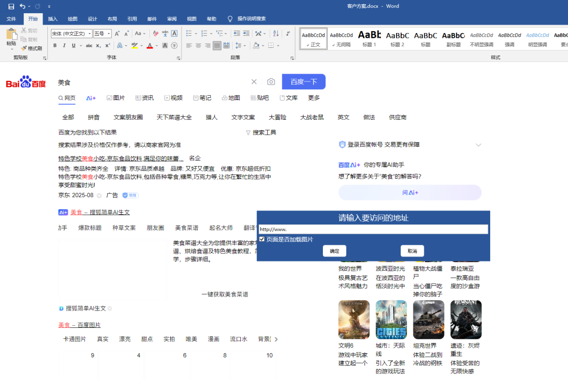This screenshot has height=392, width=568.
Task: Switch to the 插入 ribbon tab
Action: pyautogui.click(x=53, y=19)
